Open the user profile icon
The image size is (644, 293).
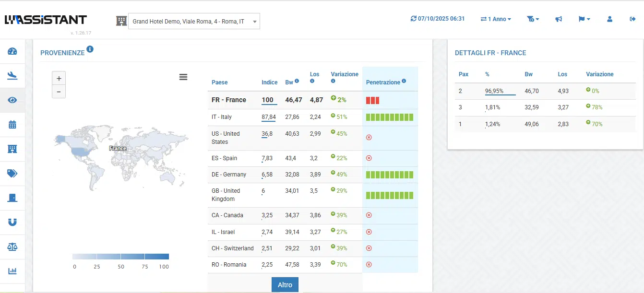click(609, 19)
